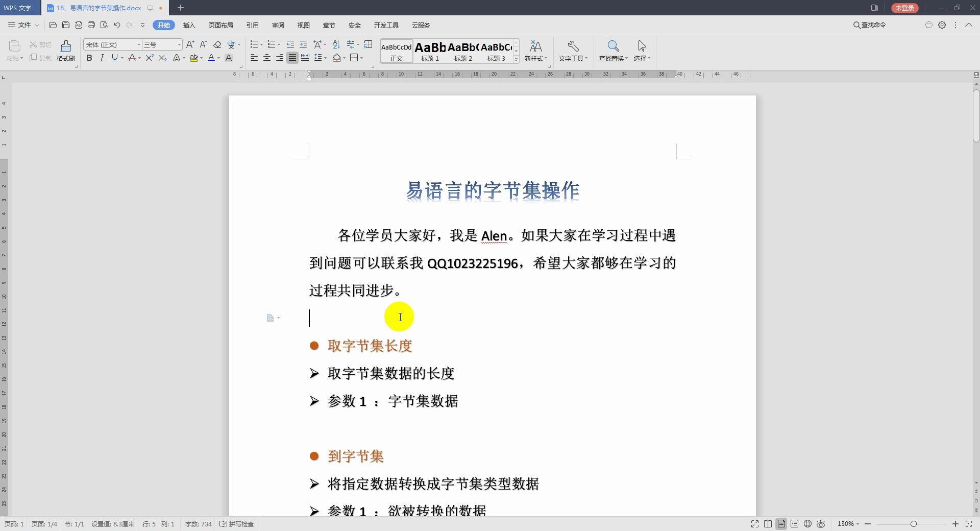Expand underline style dropdown arrow

coord(122,58)
